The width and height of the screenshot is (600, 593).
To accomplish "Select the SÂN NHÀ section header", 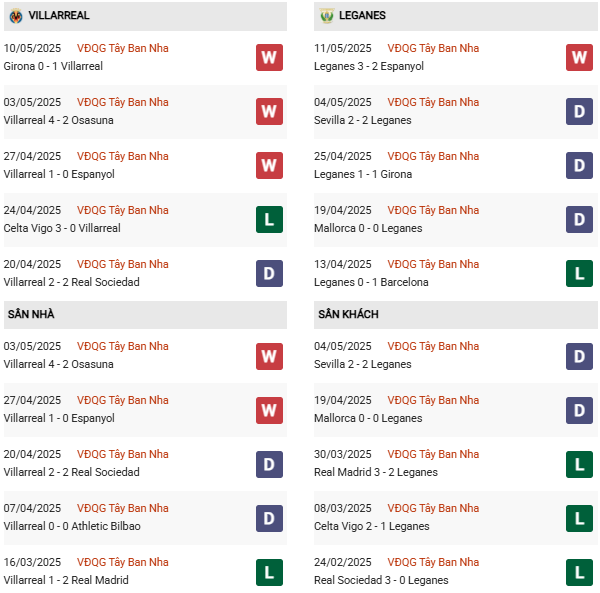I will pos(145,314).
